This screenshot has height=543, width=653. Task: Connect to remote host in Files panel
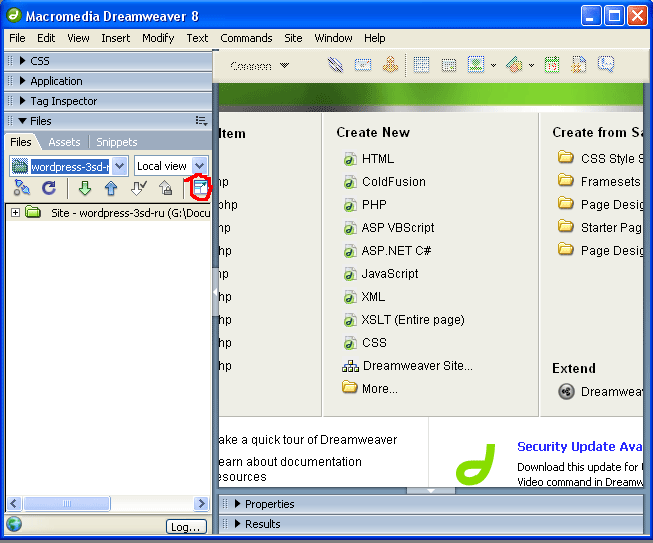pyautogui.click(x=22, y=188)
